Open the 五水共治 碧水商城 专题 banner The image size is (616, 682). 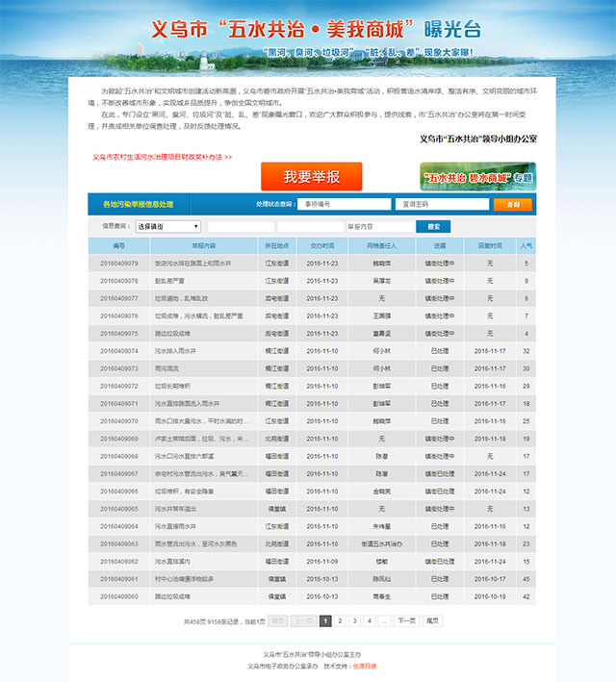coord(477,177)
